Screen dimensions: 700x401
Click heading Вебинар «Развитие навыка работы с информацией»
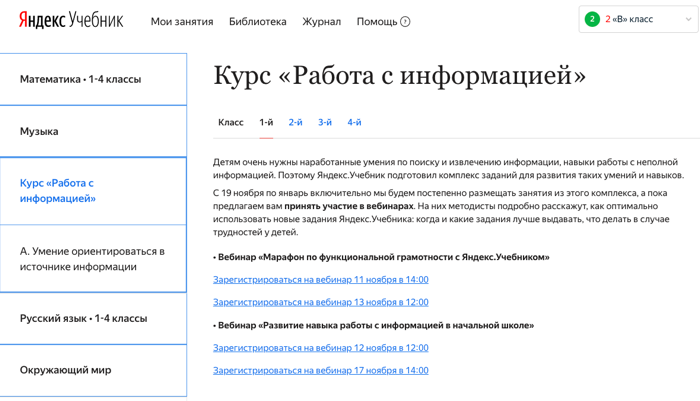374,326
